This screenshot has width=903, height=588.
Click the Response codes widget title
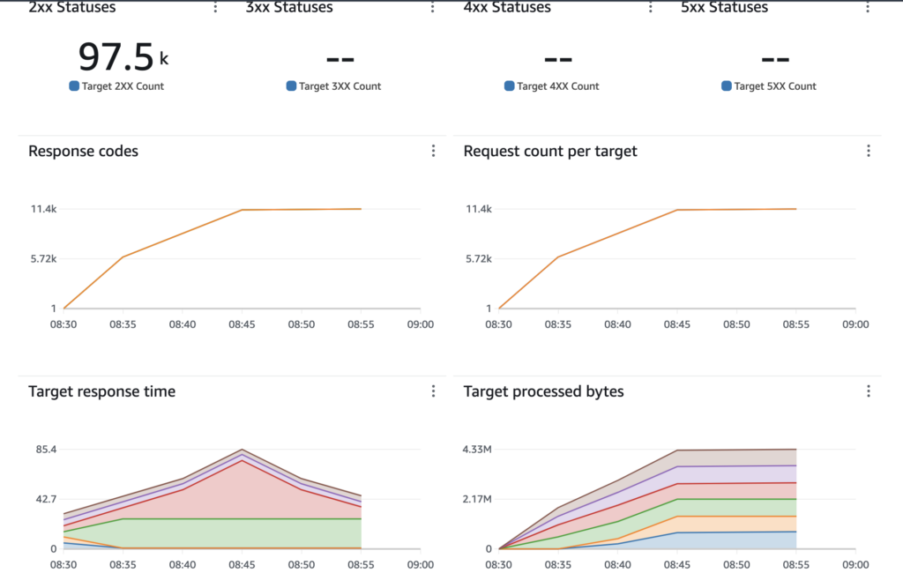pyautogui.click(x=83, y=151)
